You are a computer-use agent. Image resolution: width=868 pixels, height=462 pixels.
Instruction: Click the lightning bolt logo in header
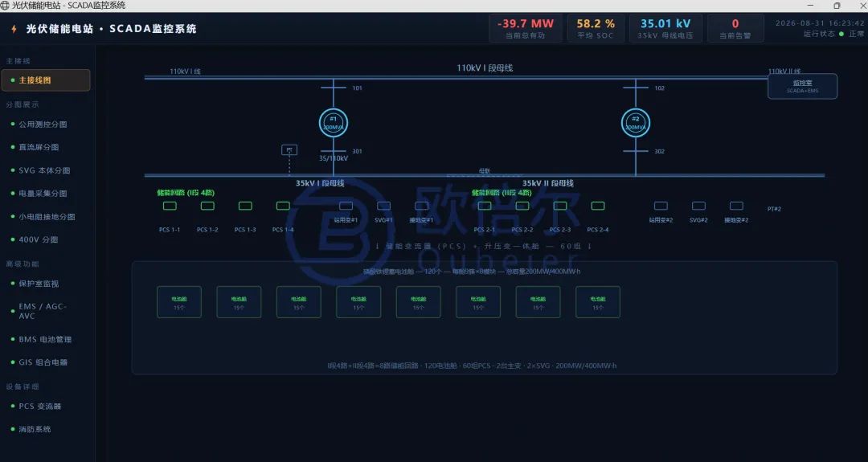click(x=14, y=29)
